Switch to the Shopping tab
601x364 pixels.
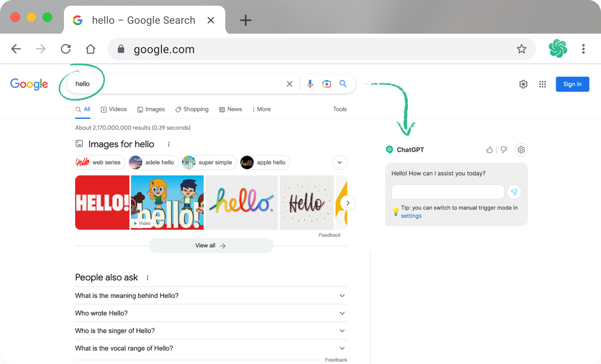tap(192, 109)
